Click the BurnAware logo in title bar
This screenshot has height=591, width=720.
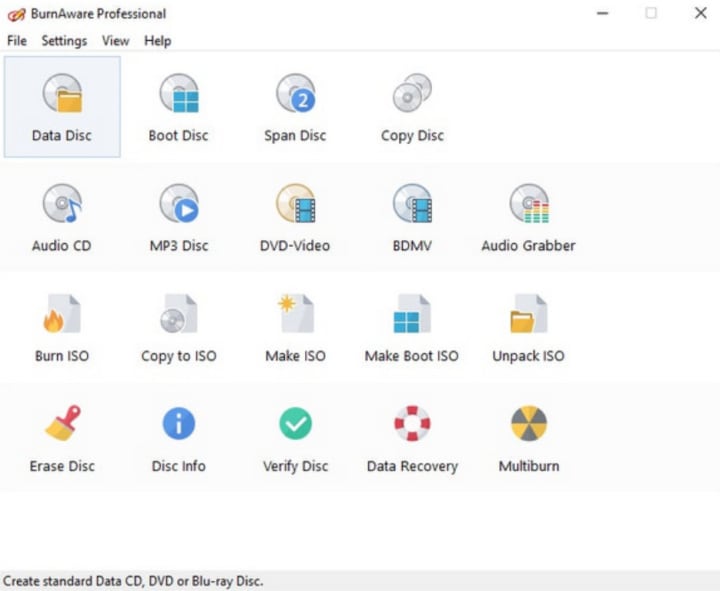coord(16,14)
